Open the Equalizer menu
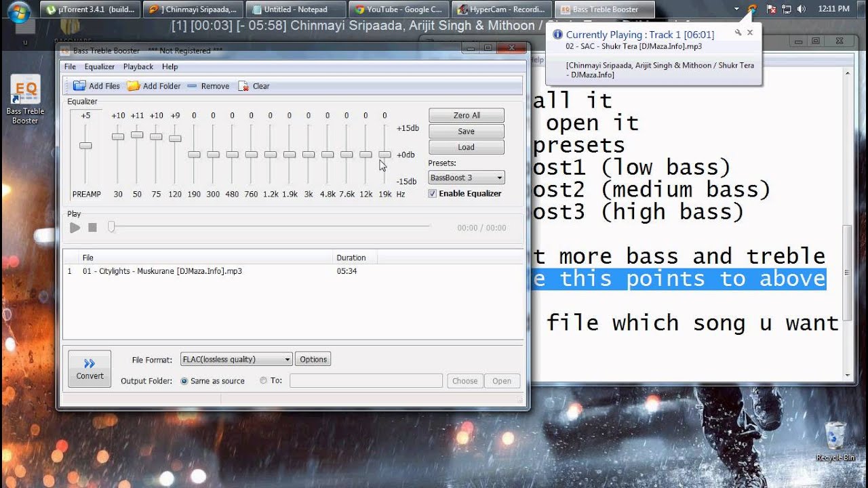868x488 pixels. [100, 66]
